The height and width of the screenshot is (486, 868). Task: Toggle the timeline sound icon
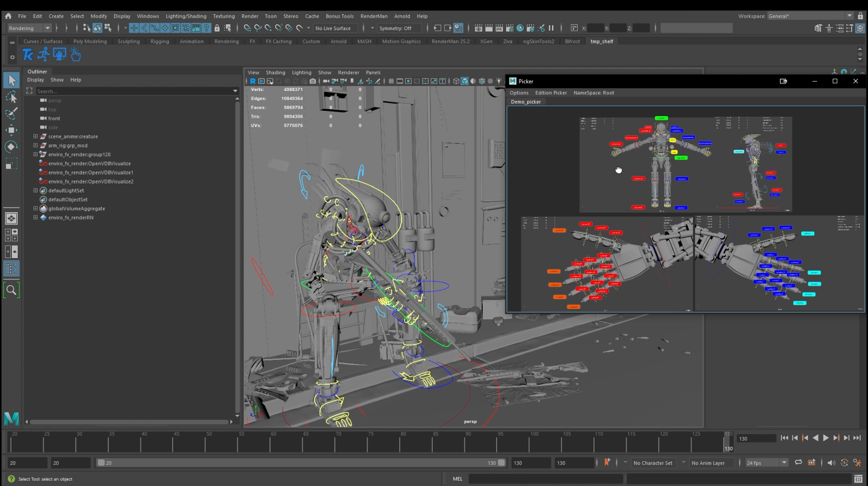pos(831,463)
